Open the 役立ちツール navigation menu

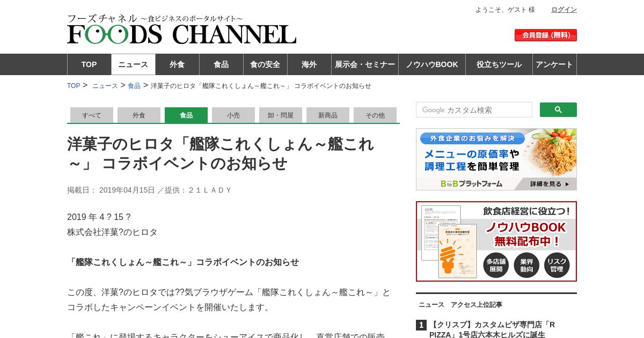(x=499, y=64)
